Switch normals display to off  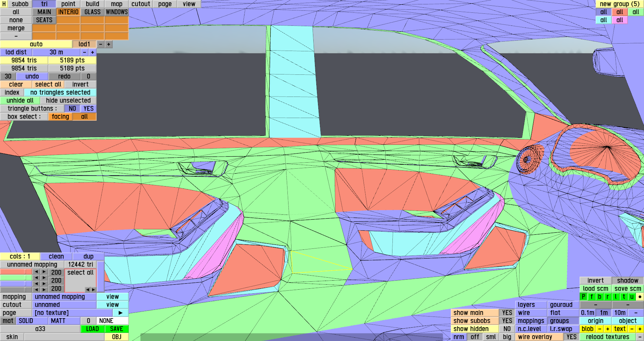click(x=475, y=337)
